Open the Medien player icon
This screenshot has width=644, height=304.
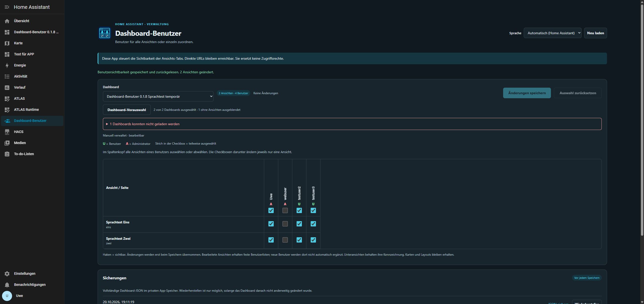click(x=7, y=143)
